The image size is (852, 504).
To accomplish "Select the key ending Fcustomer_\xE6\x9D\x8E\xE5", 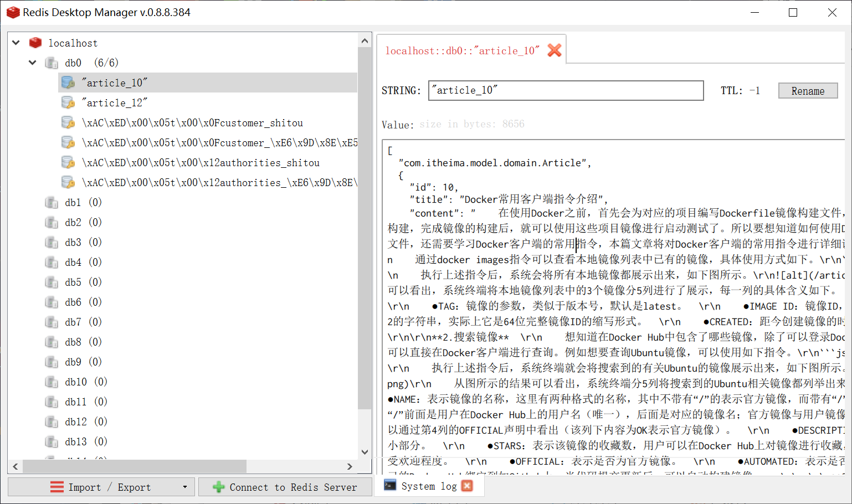I will coord(219,142).
